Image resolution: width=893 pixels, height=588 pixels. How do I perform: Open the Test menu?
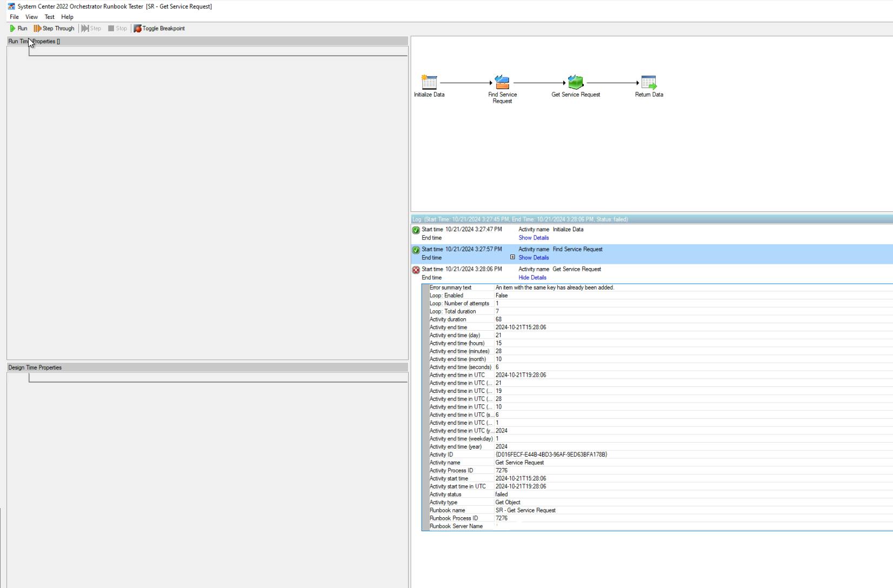click(49, 17)
